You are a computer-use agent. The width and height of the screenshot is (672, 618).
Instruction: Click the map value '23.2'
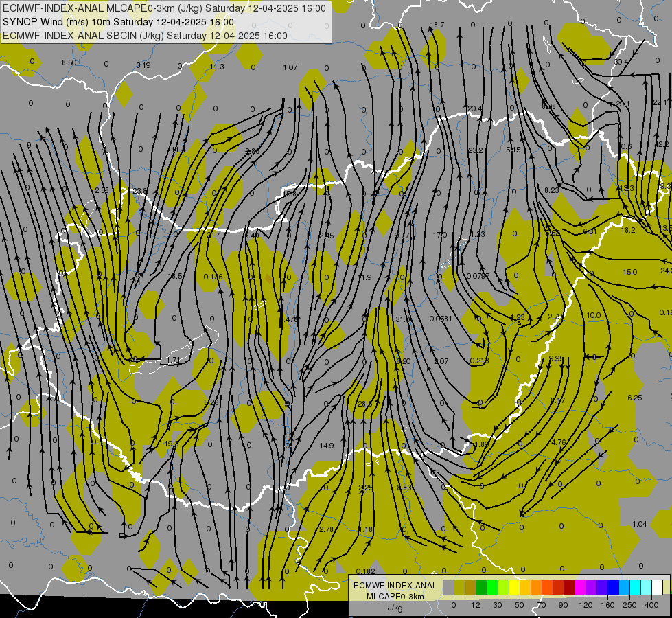(475, 150)
